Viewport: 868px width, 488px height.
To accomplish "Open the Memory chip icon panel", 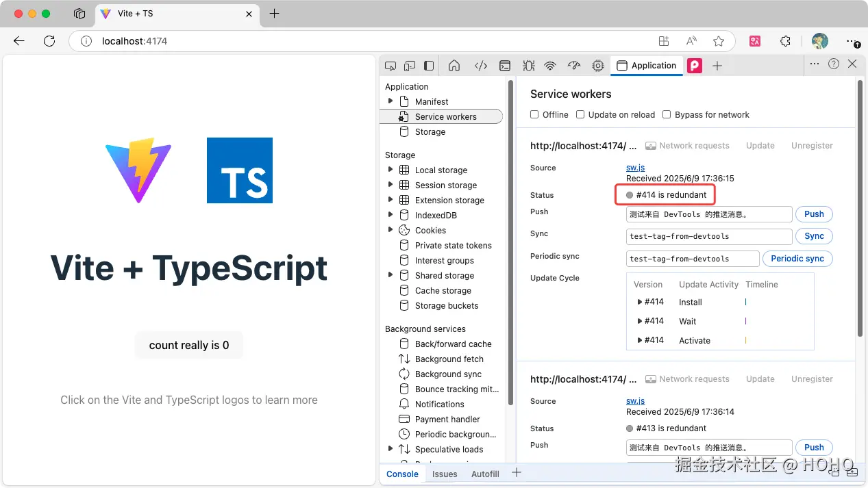I will click(x=598, y=66).
